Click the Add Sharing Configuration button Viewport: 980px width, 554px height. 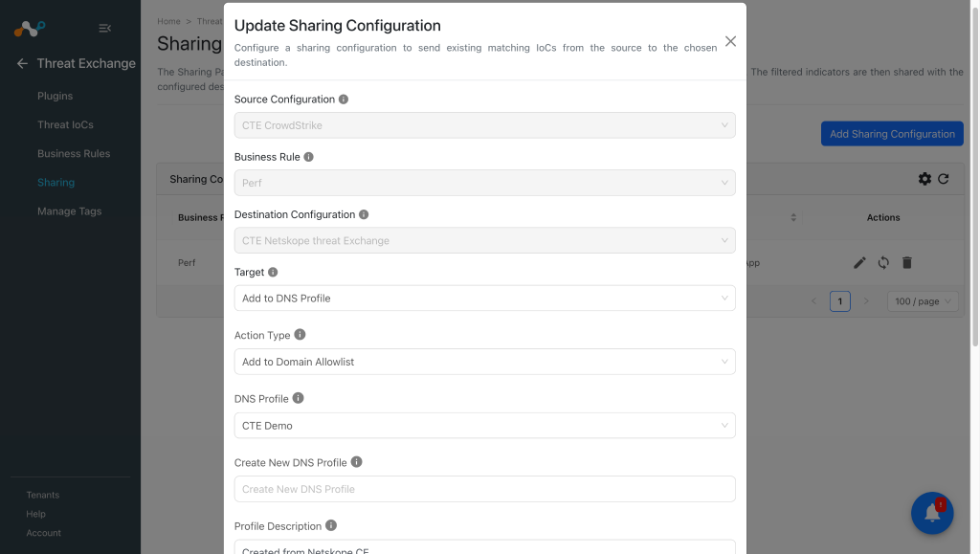pos(892,134)
